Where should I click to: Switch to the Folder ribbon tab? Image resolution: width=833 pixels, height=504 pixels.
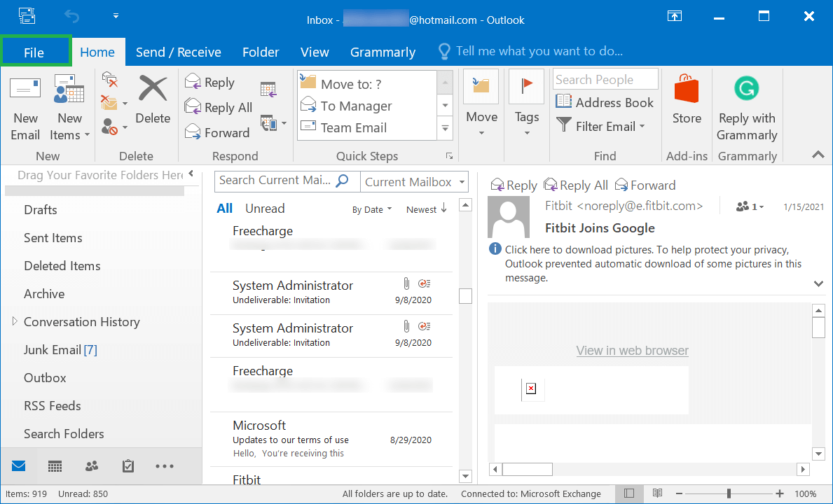tap(261, 51)
